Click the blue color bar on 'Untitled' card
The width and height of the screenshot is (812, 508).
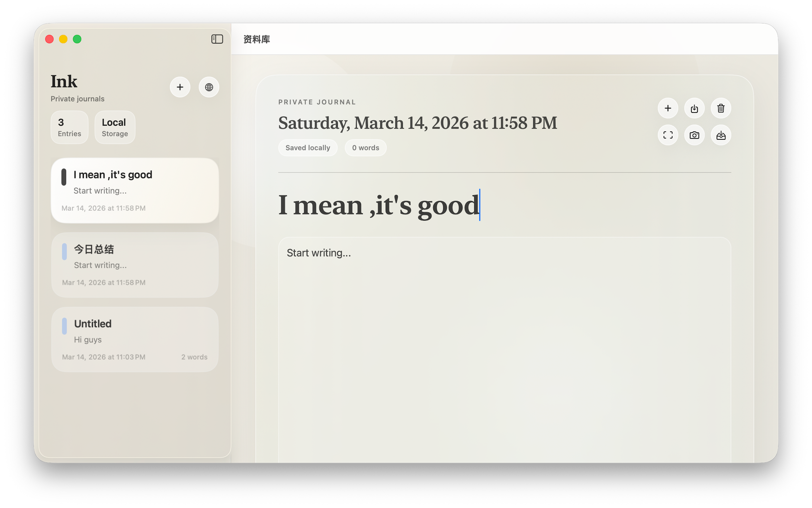click(x=64, y=326)
